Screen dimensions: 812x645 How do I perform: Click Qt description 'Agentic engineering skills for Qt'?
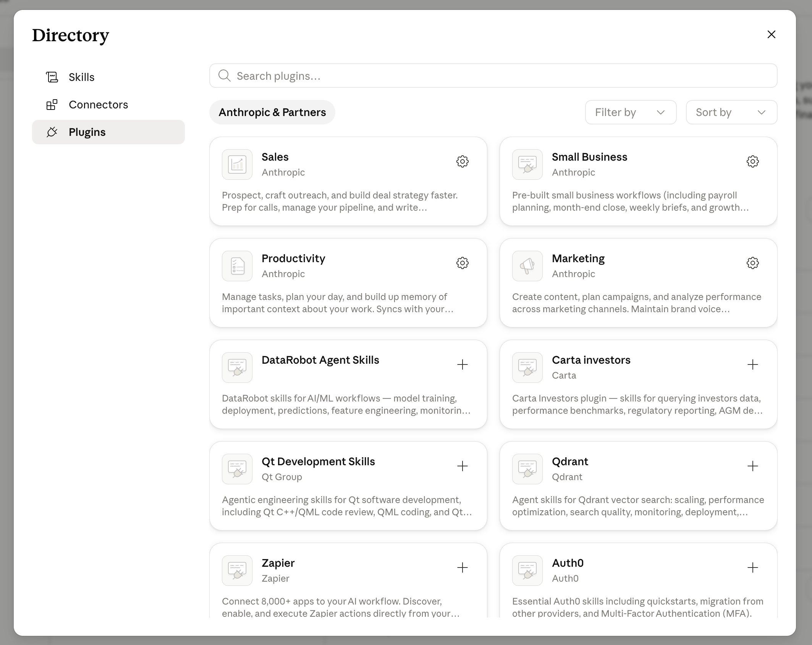[x=347, y=506]
